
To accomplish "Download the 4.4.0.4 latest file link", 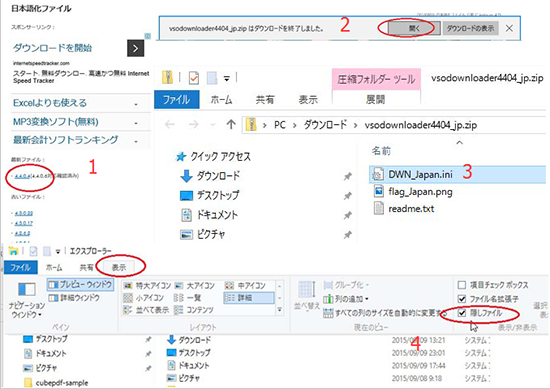I will (x=22, y=176).
